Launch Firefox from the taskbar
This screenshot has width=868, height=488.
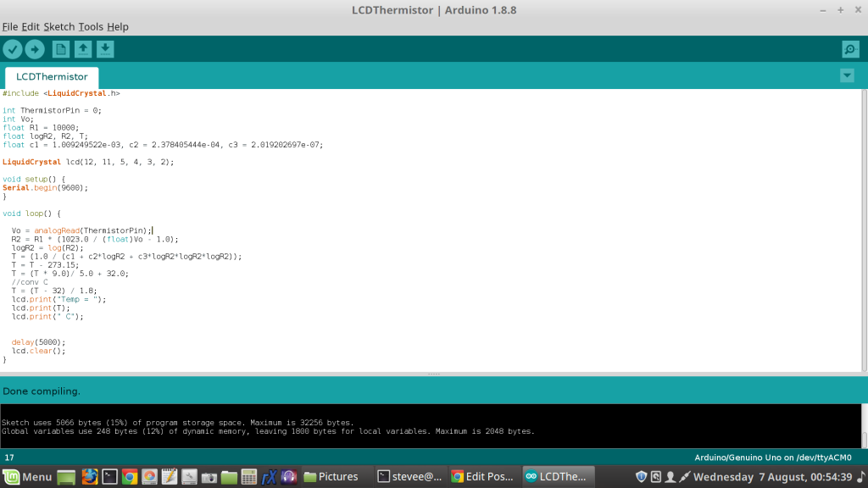point(90,477)
